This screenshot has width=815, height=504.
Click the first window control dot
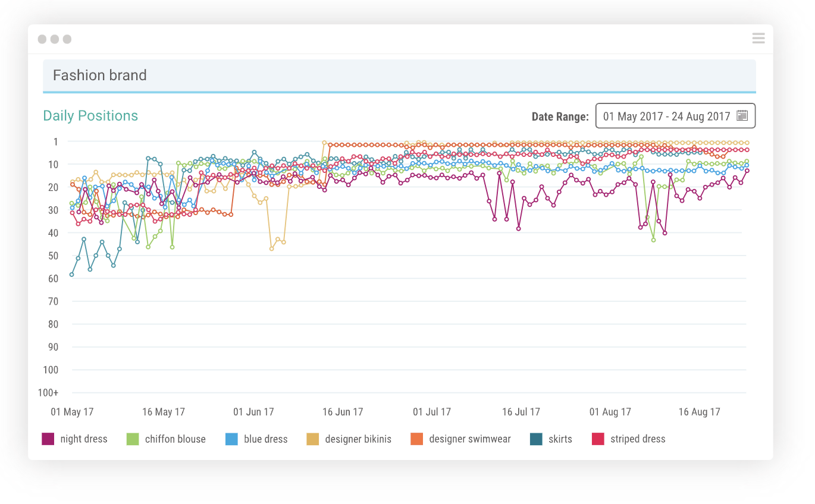[x=42, y=39]
